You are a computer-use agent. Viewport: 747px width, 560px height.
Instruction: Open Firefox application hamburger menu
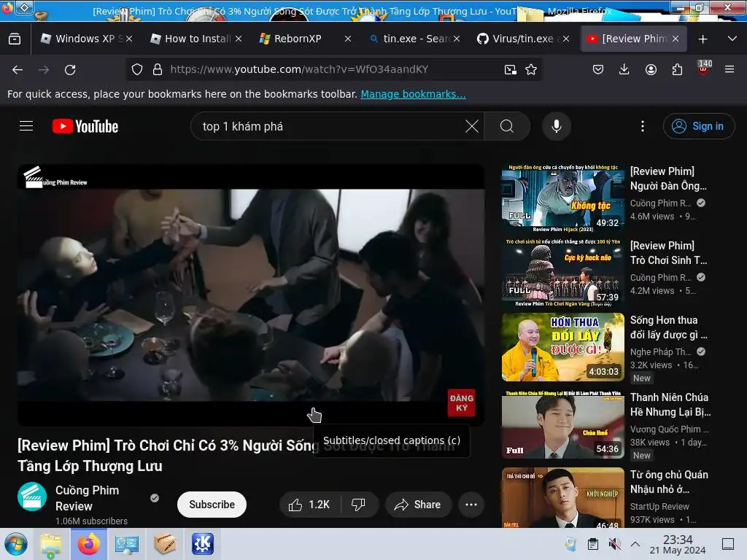729,69
